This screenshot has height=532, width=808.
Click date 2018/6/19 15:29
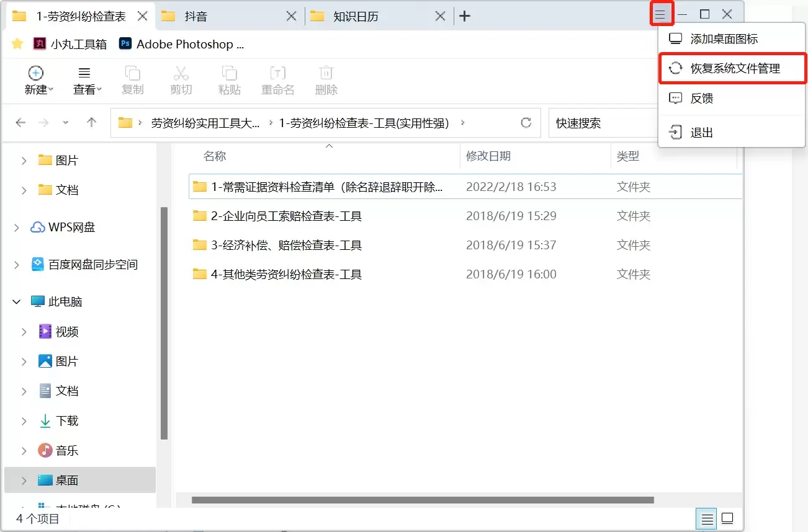coord(511,216)
